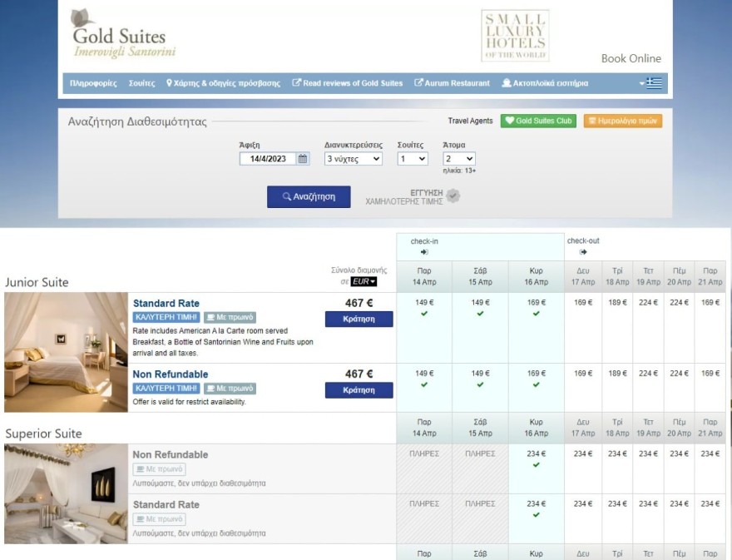Select 14 Απρ availability for Standard Rate
Viewport: 732px width, 560px height.
coord(424,308)
